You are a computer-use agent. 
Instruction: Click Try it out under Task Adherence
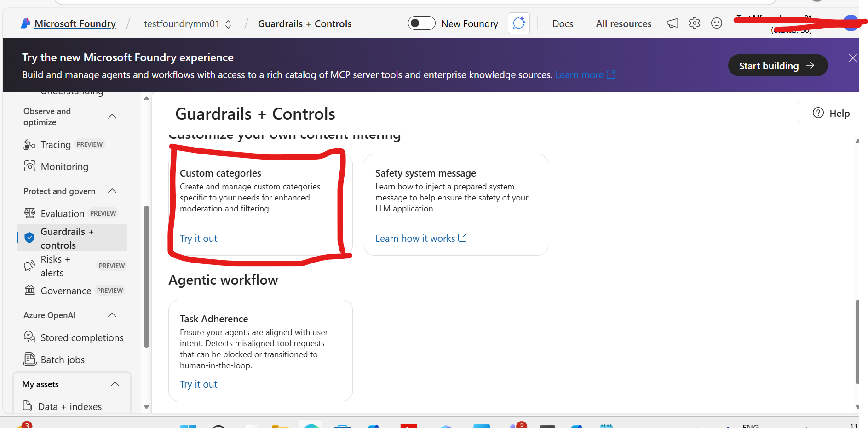pos(198,384)
